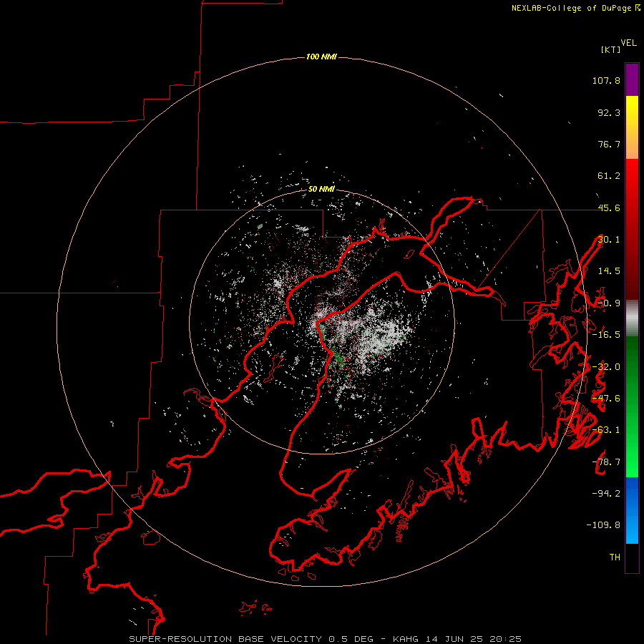Click the -47.6 velocity scale value

point(606,399)
